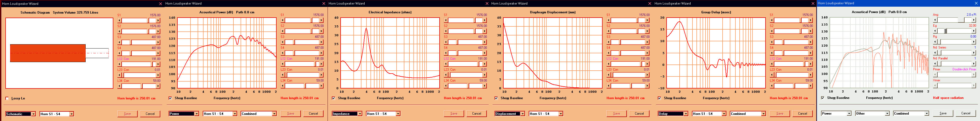Toggle Show Baseline in Group Delay window
Screen dimensions: 980x121
(x=660, y=98)
